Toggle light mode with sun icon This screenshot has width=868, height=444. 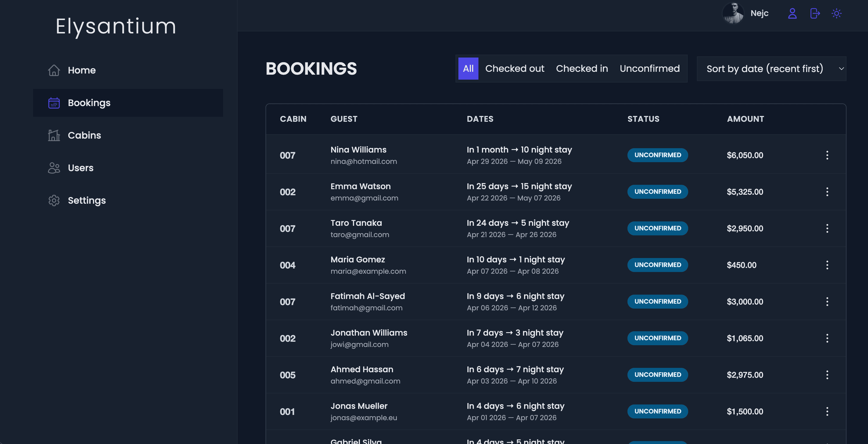pos(836,13)
